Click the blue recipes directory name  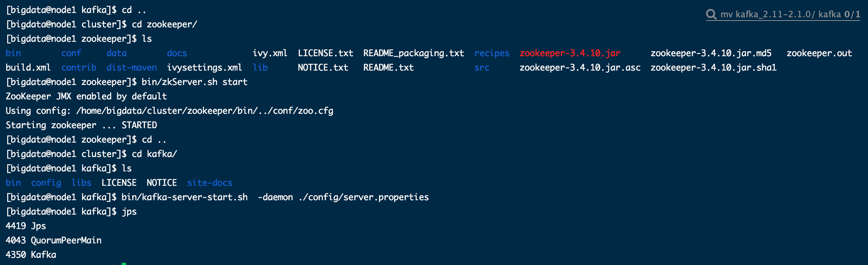coord(492,53)
